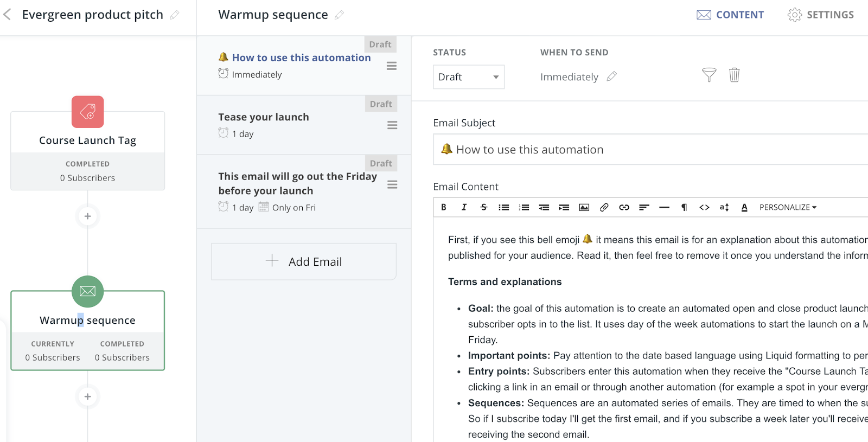Click the strikethrough formatting icon
Viewport: 868px width, 442px height.
484,207
